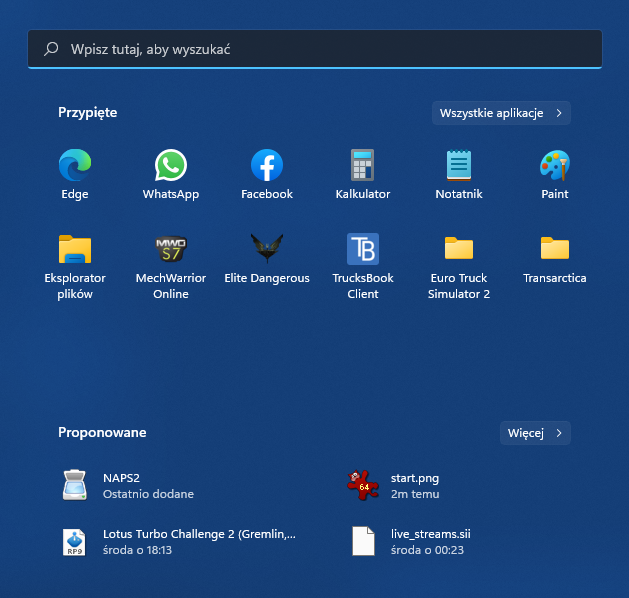The image size is (629, 598).
Task: Open Eksplorator plików
Action: tap(75, 249)
